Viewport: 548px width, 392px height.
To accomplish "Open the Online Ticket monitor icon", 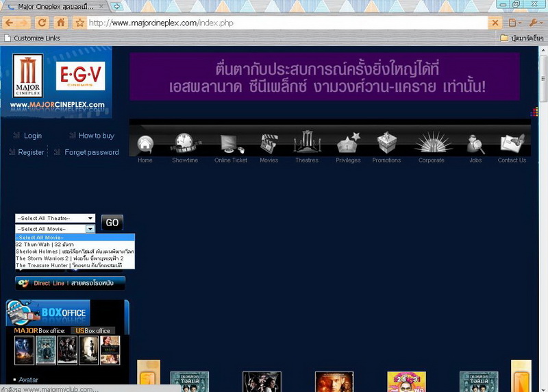I will [232, 144].
